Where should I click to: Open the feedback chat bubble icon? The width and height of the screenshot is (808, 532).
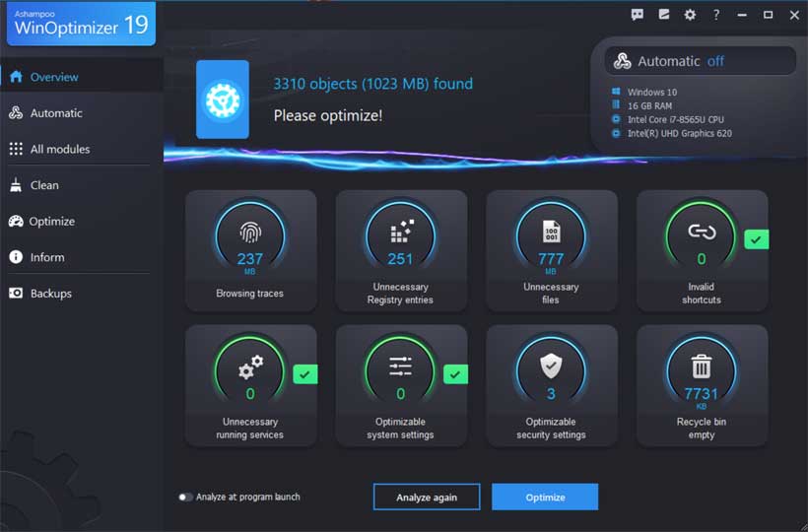click(638, 15)
